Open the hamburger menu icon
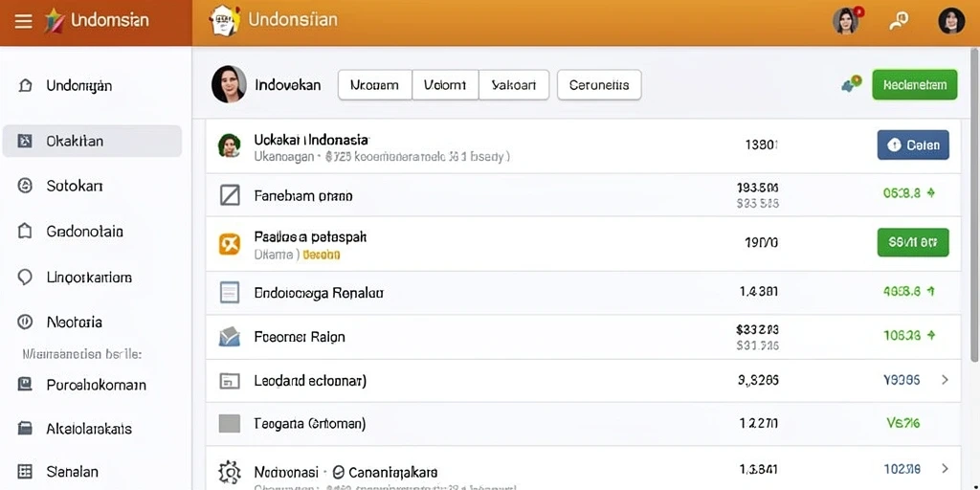This screenshot has width=980, height=490. click(23, 21)
